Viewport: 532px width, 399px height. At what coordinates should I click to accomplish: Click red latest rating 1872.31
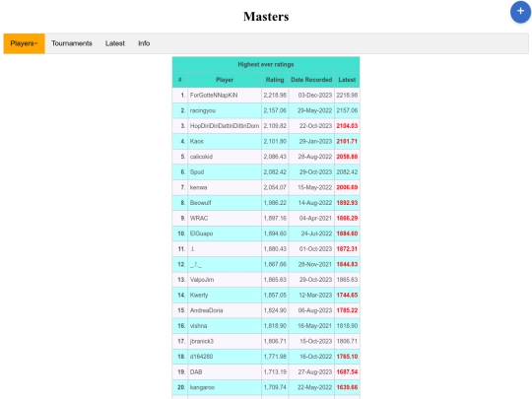point(347,249)
